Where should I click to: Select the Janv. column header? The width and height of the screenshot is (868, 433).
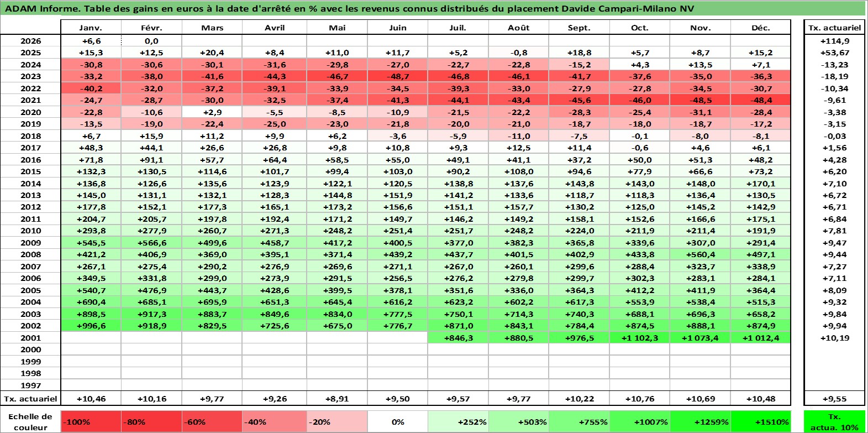(91, 28)
